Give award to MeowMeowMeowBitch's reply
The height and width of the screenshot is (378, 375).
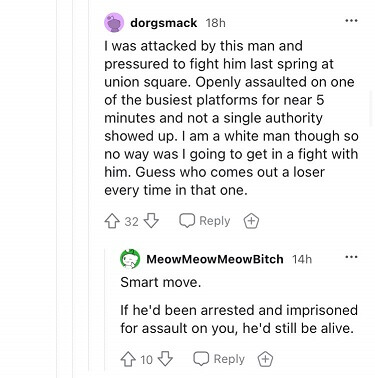coord(265,359)
